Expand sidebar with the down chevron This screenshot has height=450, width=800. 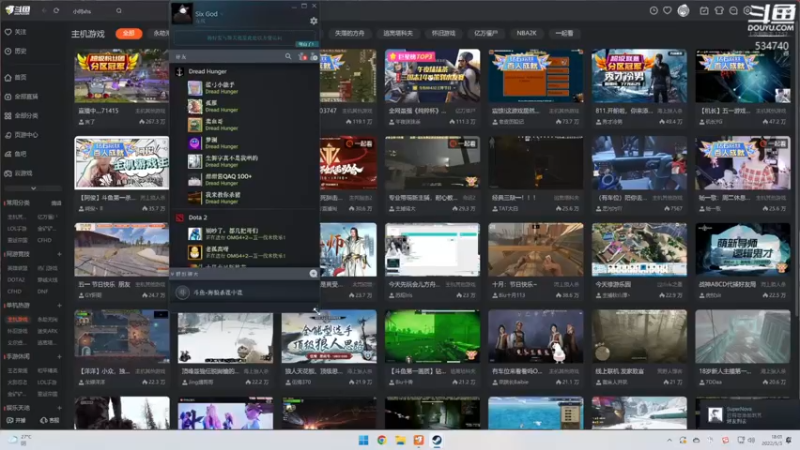(x=33, y=188)
